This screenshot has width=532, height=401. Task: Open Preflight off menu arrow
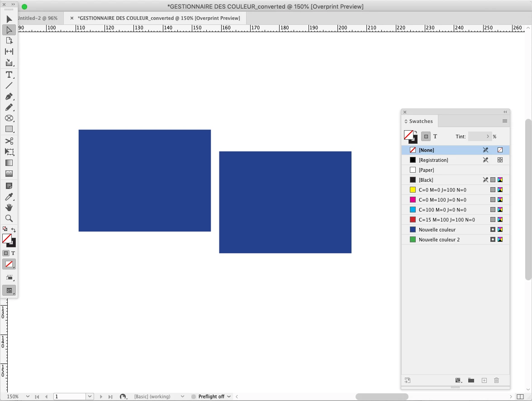229,396
